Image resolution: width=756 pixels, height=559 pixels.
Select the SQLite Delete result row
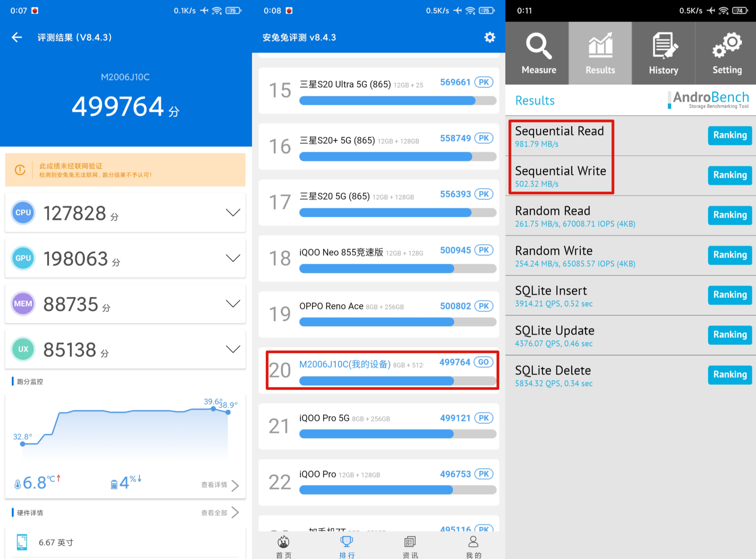631,375
